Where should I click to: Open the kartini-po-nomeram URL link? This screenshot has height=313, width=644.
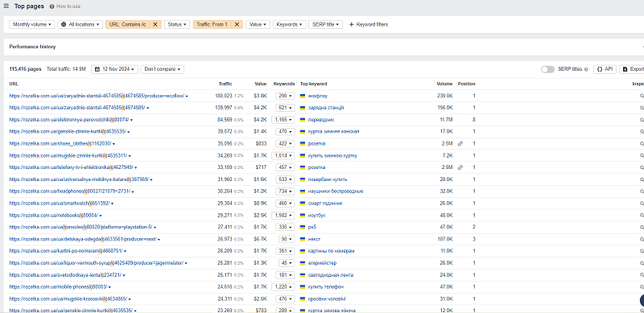click(66, 251)
